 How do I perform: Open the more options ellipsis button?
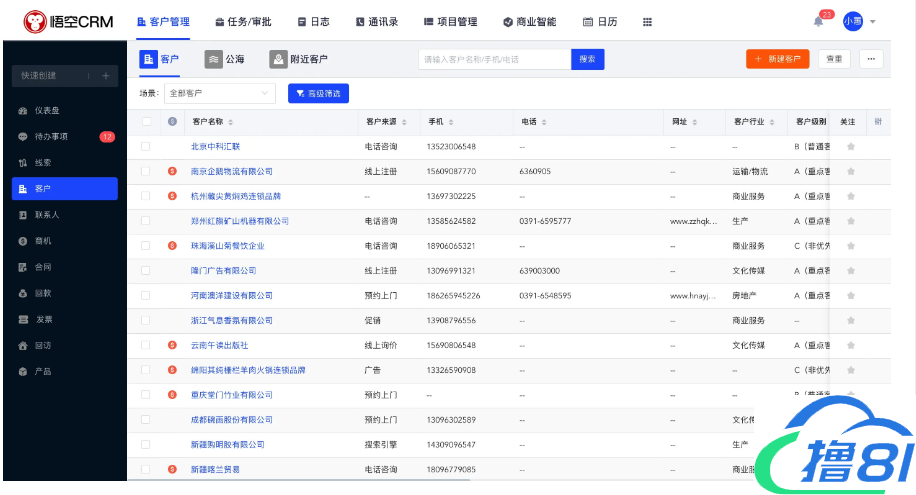click(x=871, y=59)
